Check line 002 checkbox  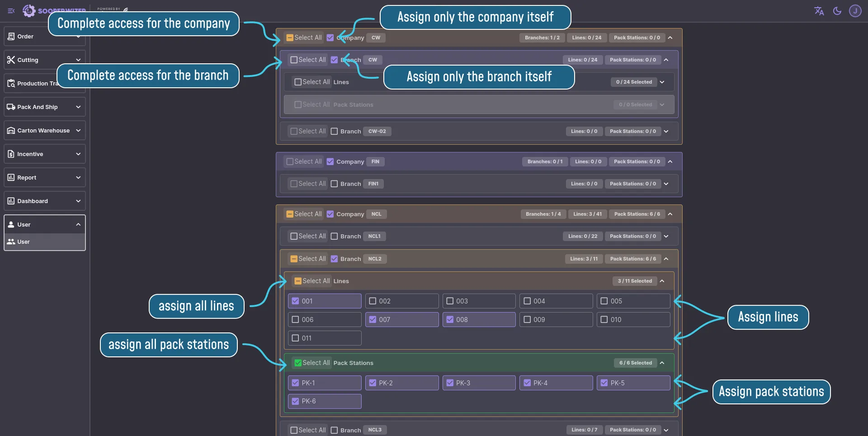click(x=373, y=301)
